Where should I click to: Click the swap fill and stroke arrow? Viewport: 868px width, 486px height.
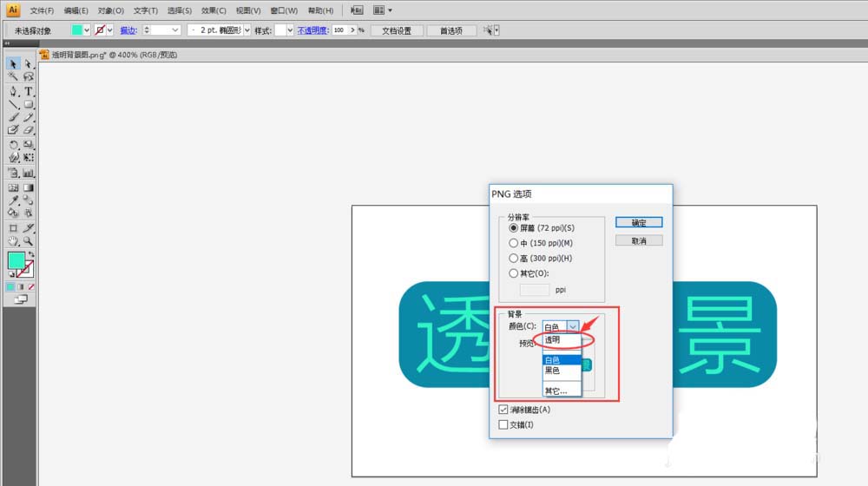pyautogui.click(x=31, y=254)
